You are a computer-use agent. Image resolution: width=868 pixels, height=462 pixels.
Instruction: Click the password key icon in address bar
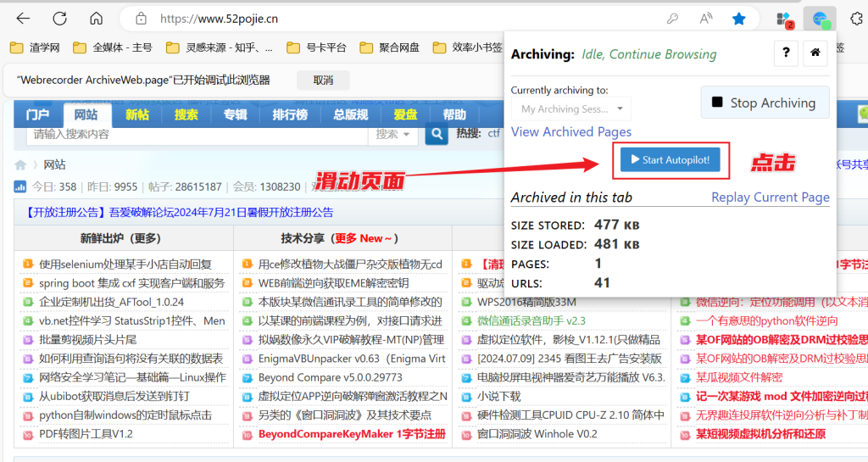(672, 18)
